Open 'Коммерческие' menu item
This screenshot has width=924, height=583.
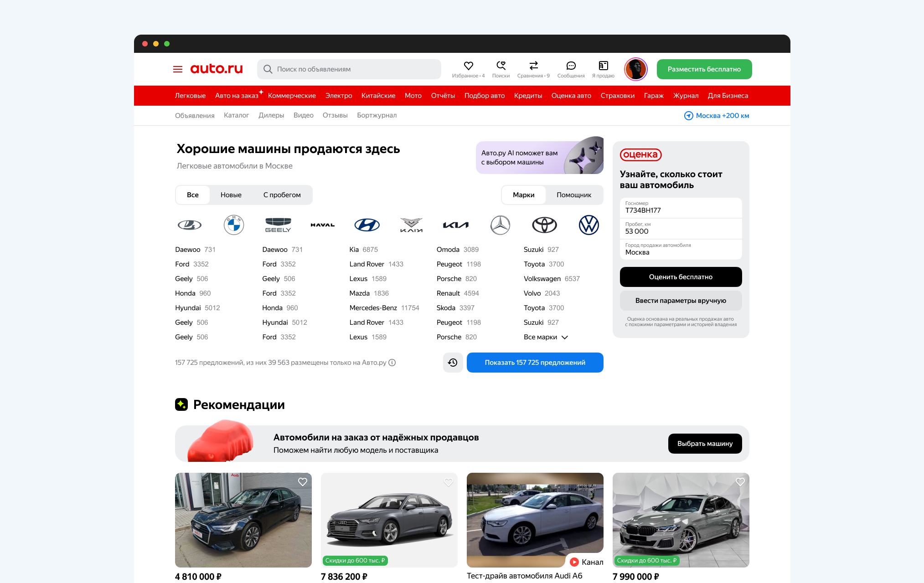(x=292, y=96)
